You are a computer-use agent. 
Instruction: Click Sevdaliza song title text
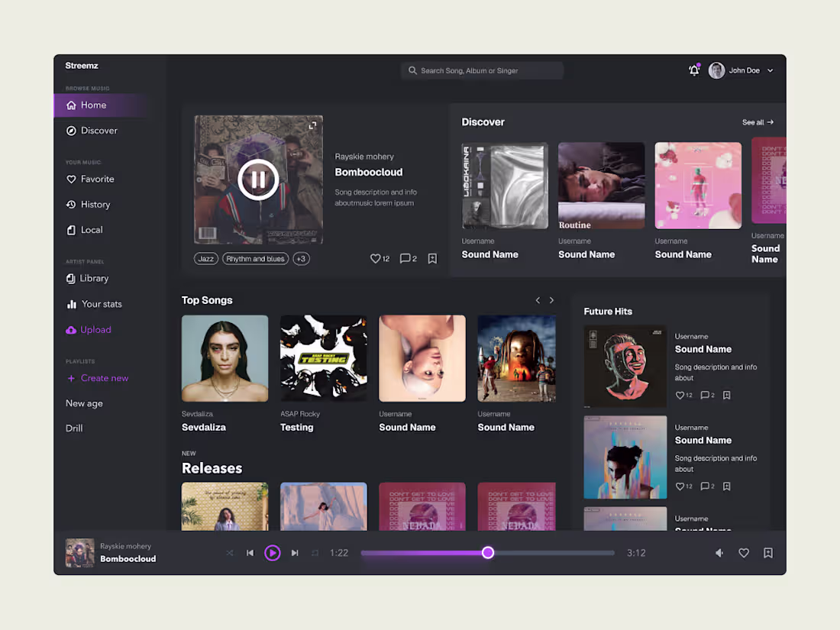pos(204,428)
